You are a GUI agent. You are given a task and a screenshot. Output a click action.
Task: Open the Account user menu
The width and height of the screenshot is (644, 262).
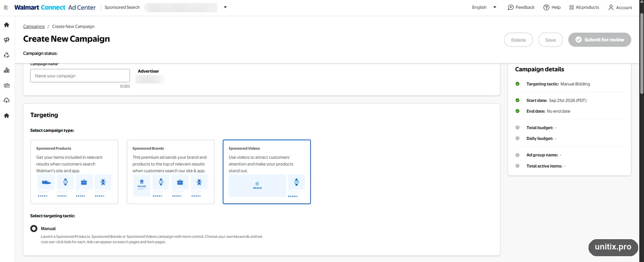(x=620, y=7)
